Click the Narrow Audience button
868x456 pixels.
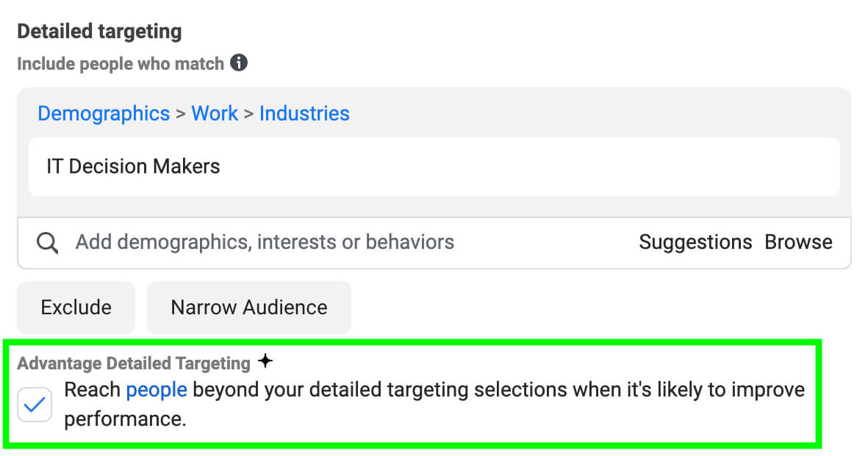pyautogui.click(x=249, y=307)
